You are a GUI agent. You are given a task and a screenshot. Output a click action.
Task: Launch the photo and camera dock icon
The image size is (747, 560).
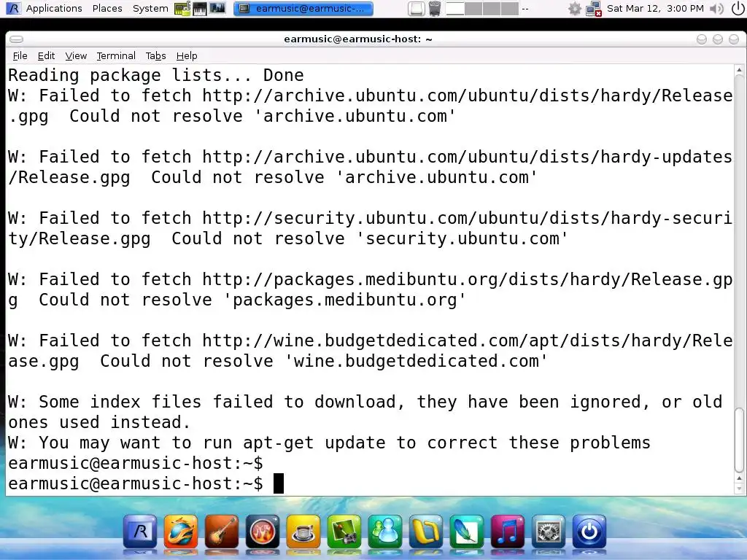coord(344,532)
